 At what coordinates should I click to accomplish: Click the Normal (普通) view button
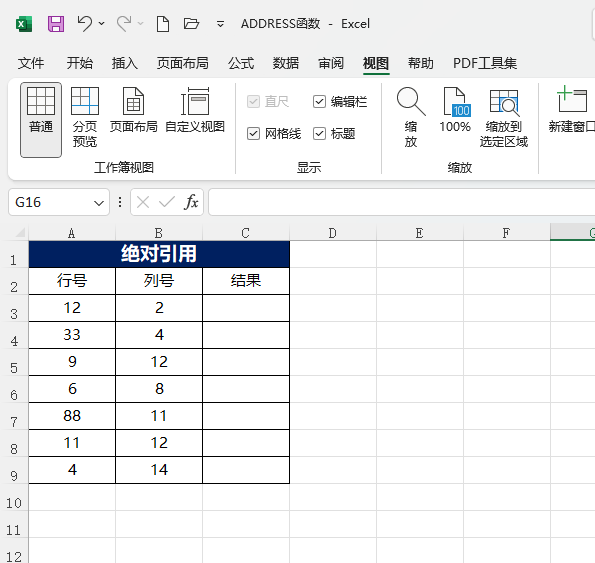pos(41,120)
